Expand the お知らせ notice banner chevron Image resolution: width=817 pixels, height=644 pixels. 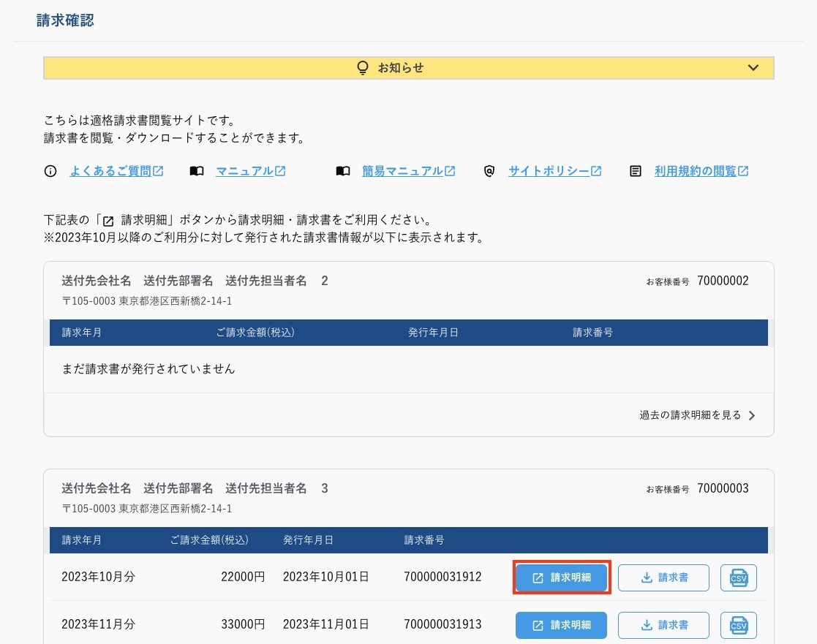pyautogui.click(x=753, y=68)
